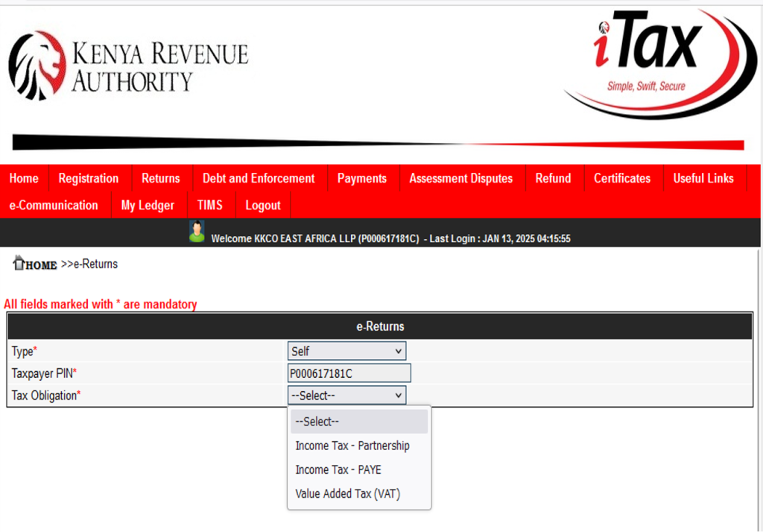Click Logout in the navigation bar
Image resolution: width=763 pixels, height=532 pixels.
263,205
